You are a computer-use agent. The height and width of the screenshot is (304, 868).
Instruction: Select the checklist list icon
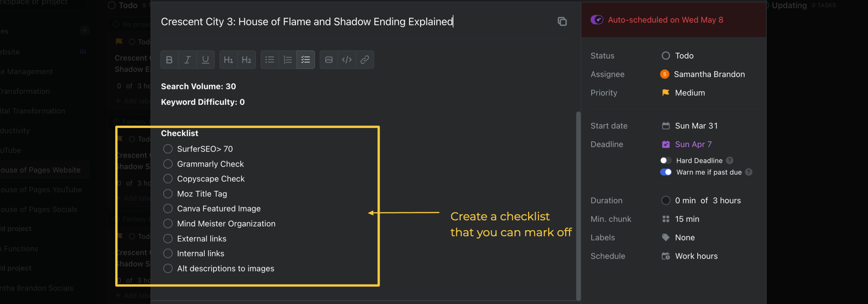[306, 60]
